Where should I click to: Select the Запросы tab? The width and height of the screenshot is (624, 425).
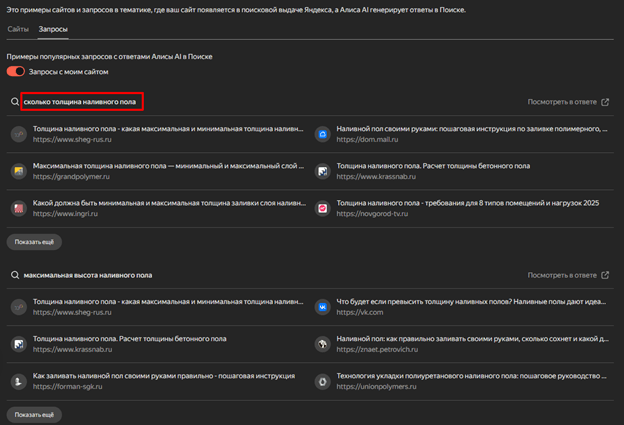[x=53, y=29]
